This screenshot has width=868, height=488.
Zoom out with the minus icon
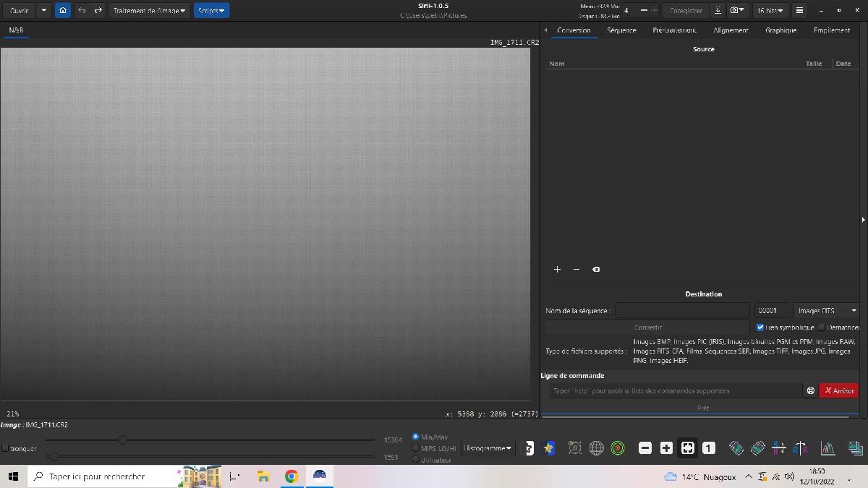click(645, 448)
